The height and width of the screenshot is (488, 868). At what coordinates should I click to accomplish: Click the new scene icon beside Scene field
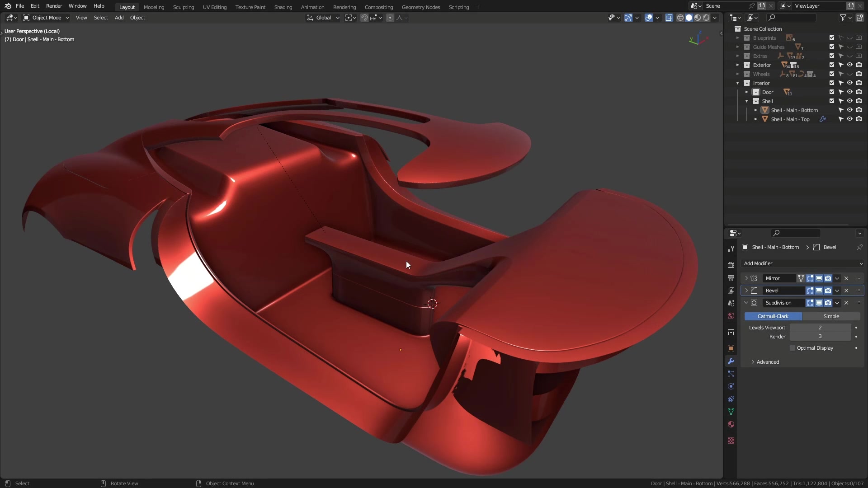762,6
